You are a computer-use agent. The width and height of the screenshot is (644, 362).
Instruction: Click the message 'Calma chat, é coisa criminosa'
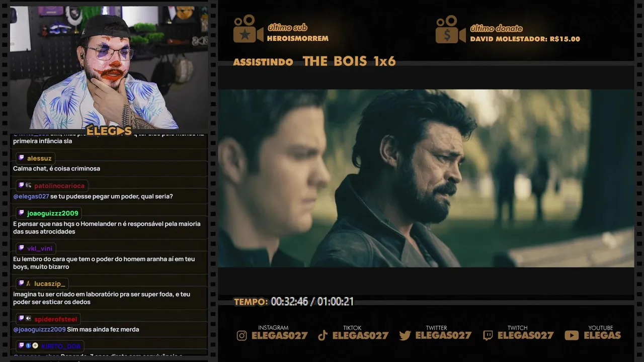(x=56, y=169)
